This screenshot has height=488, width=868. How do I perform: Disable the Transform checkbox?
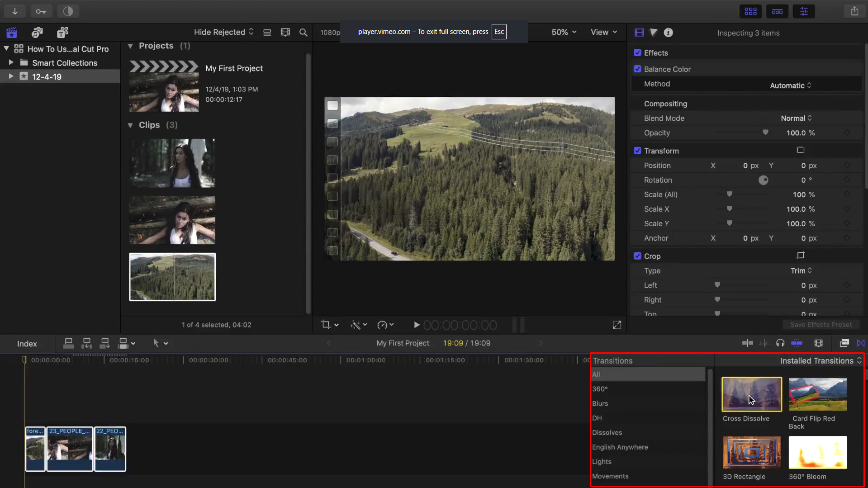[x=638, y=151]
